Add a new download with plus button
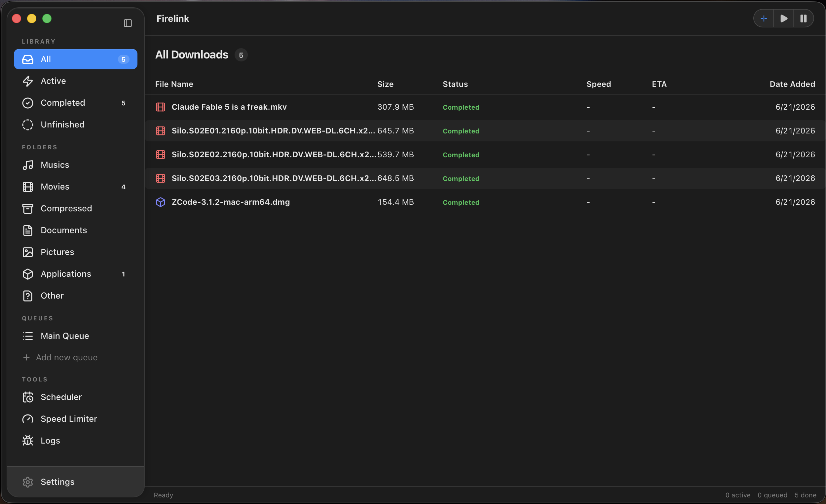 pyautogui.click(x=764, y=18)
